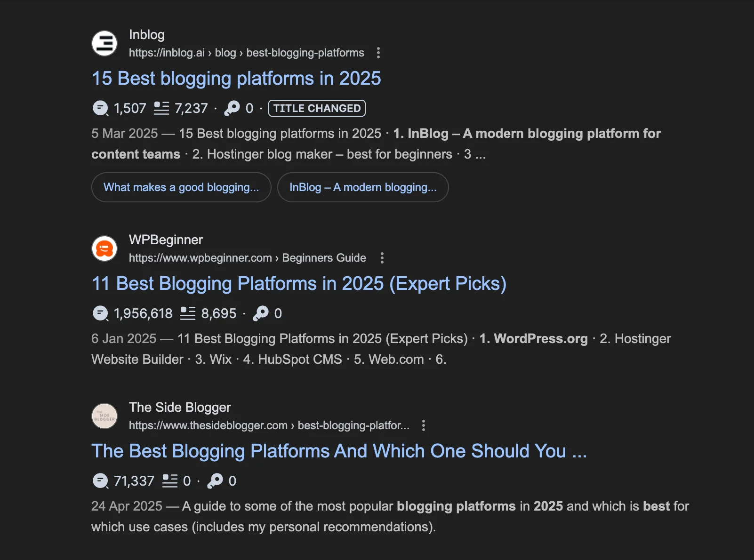Viewport: 754px width, 560px height.
Task: Click the Inblog site favicon
Action: [104, 43]
